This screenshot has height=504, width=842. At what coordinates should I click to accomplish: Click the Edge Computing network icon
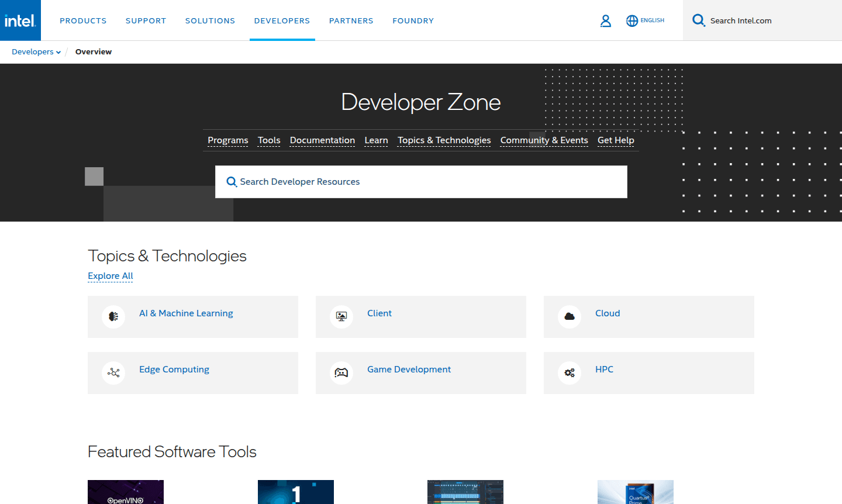(x=113, y=372)
